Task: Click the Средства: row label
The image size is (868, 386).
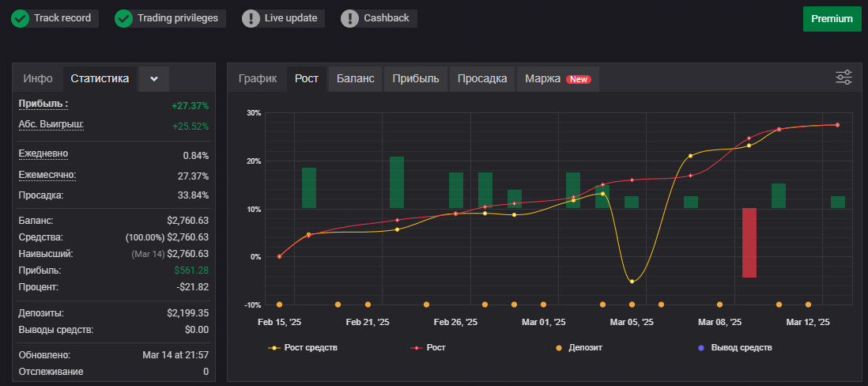Action: (x=41, y=237)
